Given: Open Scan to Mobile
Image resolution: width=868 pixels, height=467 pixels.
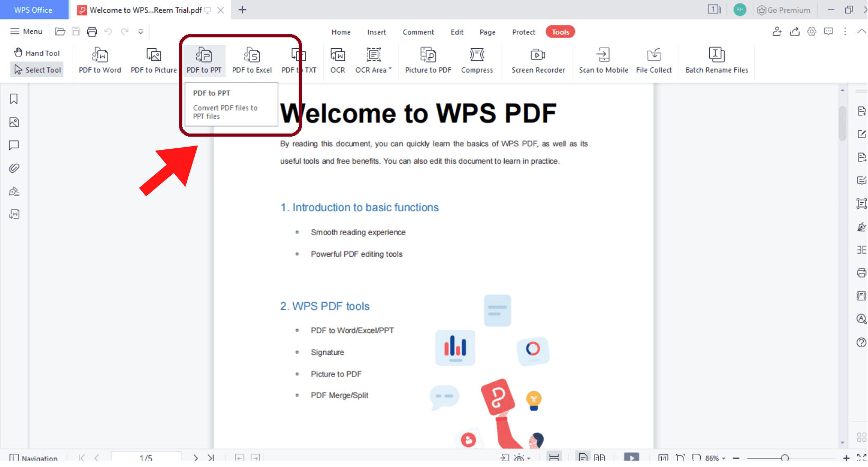Looking at the screenshot, I should point(603,60).
